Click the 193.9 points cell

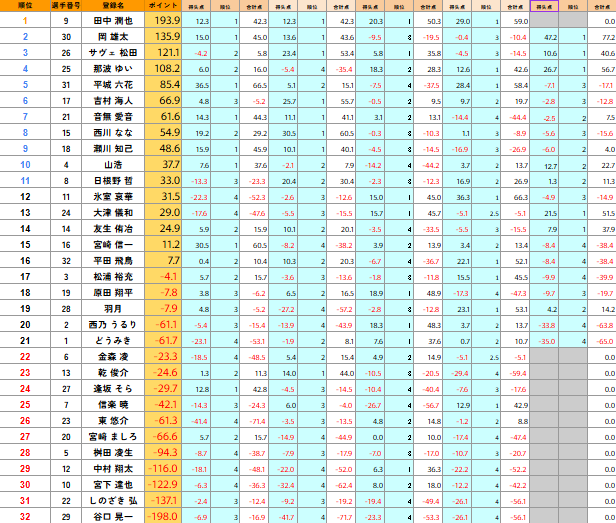pos(163,20)
